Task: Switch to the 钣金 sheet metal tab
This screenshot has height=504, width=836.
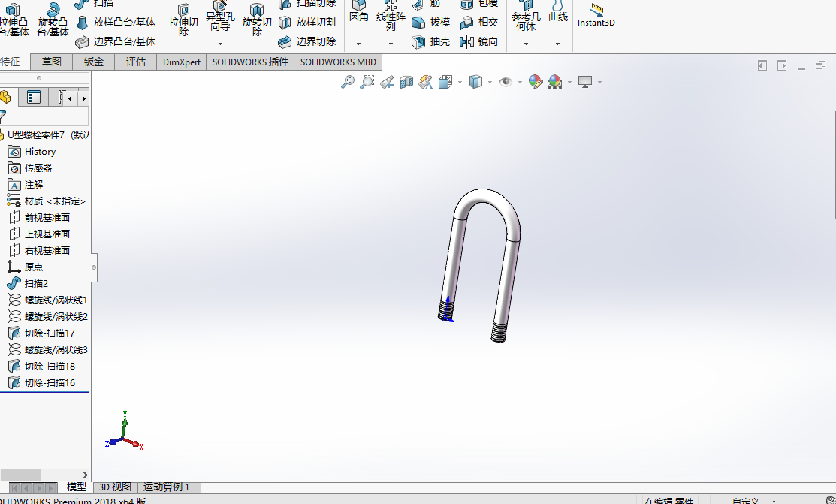Action: coord(94,62)
